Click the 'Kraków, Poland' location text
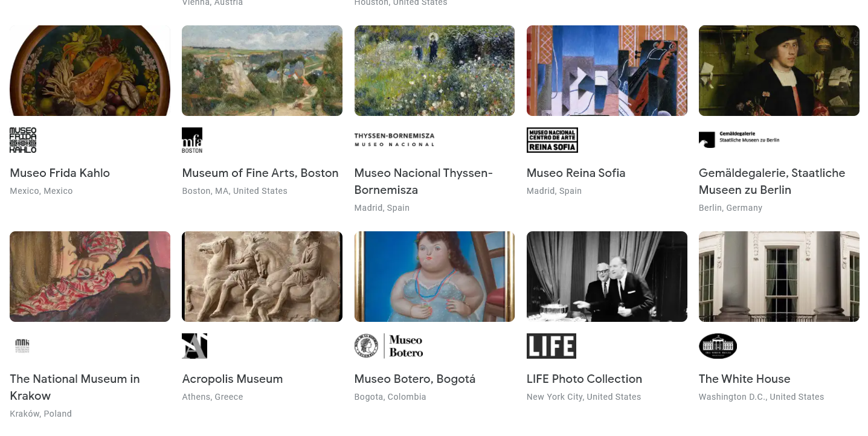Screen dimensions: 868x436 click(x=40, y=414)
